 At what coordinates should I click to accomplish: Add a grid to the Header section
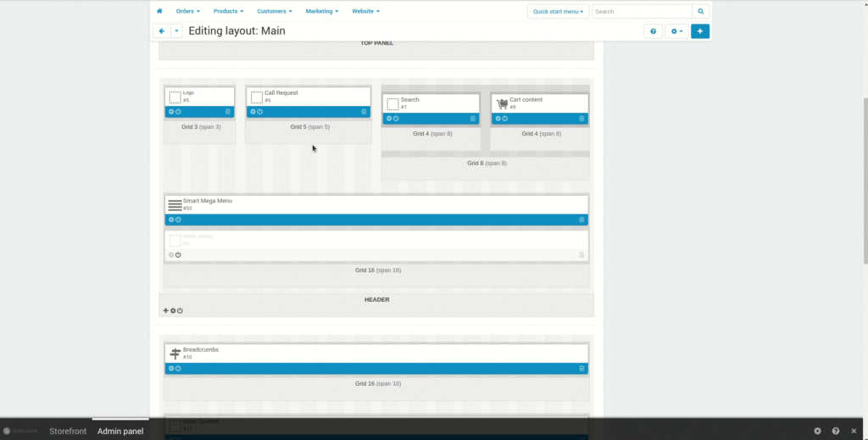coord(166,311)
